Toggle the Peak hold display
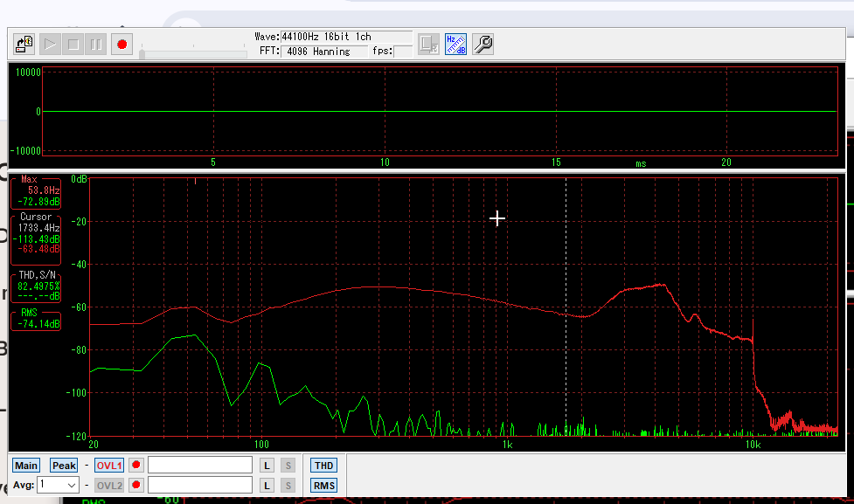This screenshot has width=854, height=504. click(64, 466)
